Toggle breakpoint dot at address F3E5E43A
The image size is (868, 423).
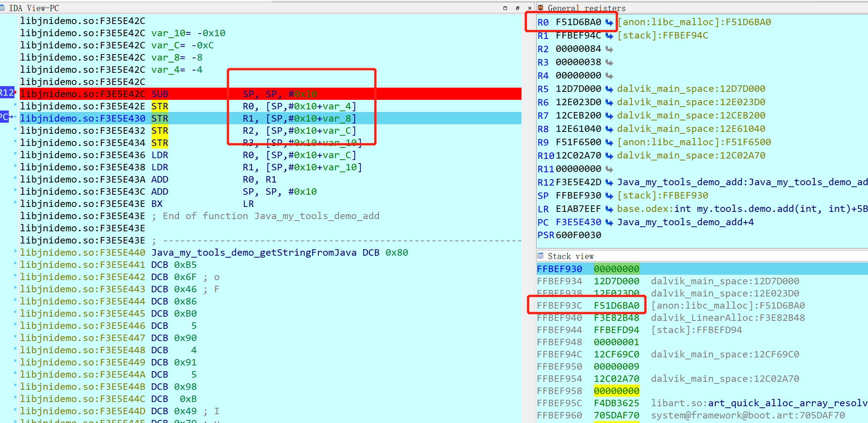pyautogui.click(x=15, y=177)
